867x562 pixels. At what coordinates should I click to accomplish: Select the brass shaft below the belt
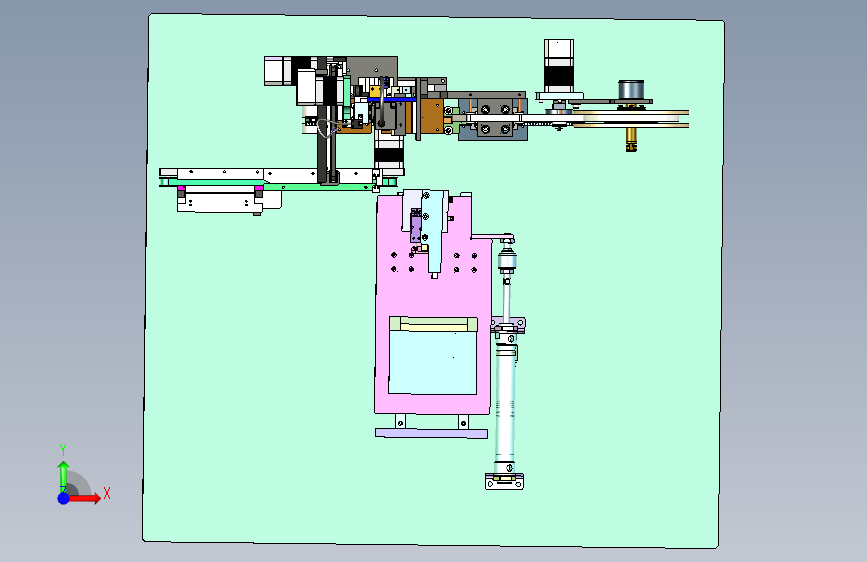tap(631, 139)
